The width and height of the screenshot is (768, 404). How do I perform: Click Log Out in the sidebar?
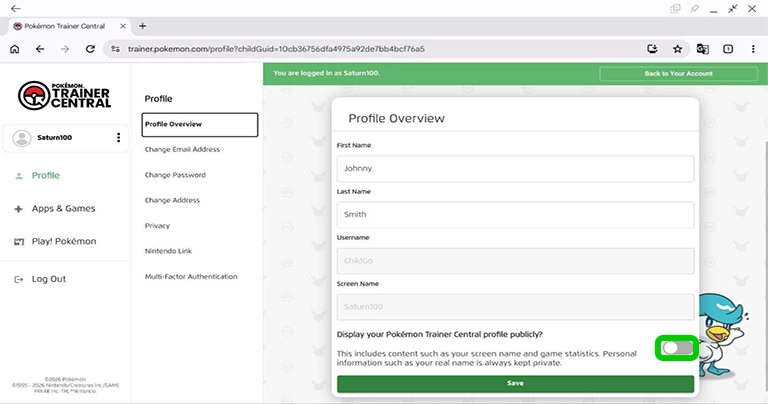48,279
